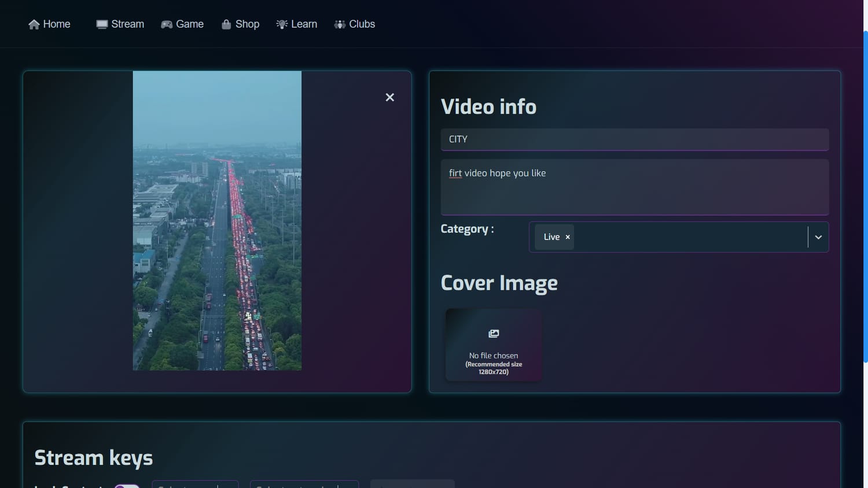Click the city traffic video preview

(x=217, y=220)
